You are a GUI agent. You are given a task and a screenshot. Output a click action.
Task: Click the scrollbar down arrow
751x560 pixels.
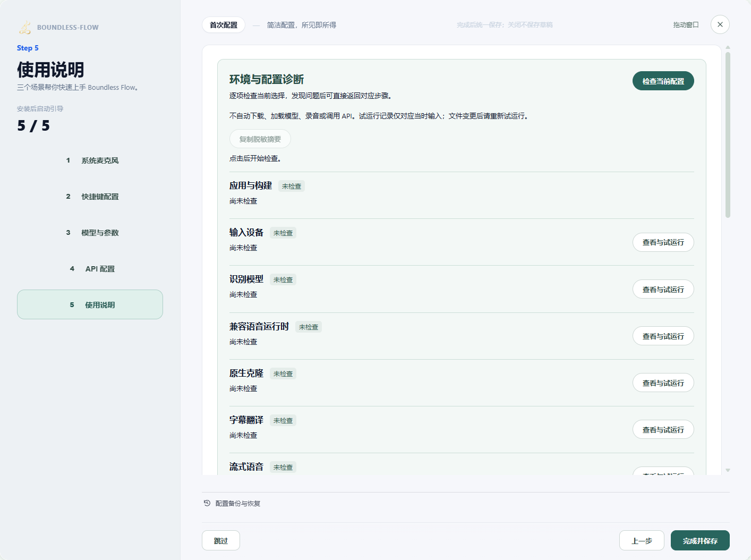pos(728,470)
